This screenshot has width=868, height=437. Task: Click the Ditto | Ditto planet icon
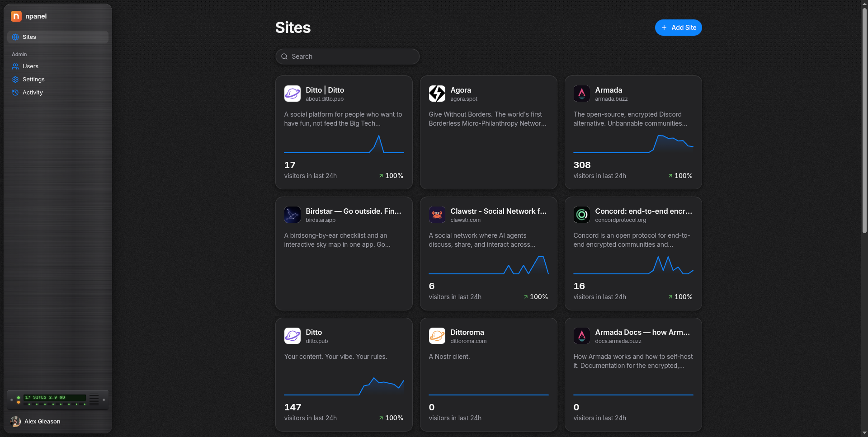pyautogui.click(x=292, y=94)
